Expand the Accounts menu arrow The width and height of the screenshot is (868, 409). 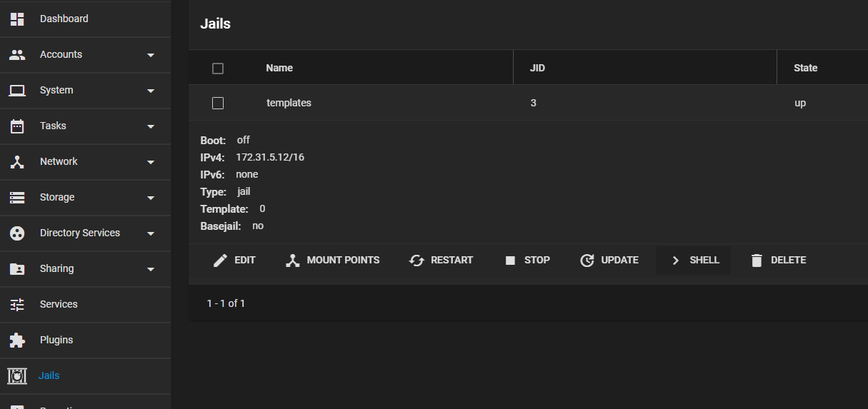[x=151, y=55]
